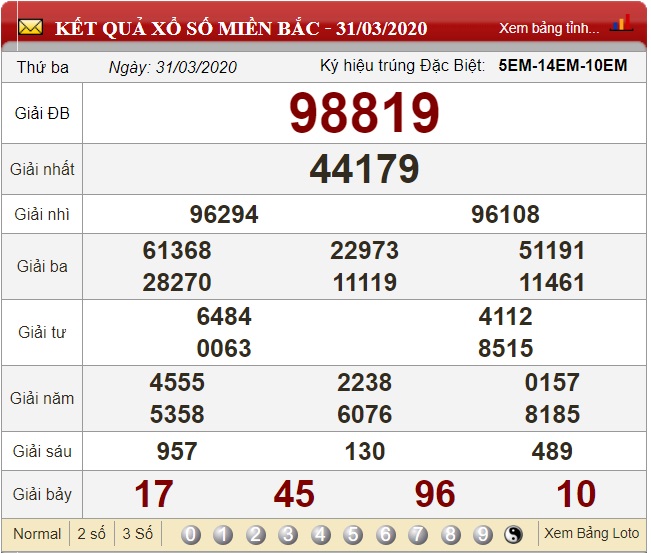Select the digit 5 ball filter
Viewport: 651px width, 553px height.
pyautogui.click(x=353, y=534)
